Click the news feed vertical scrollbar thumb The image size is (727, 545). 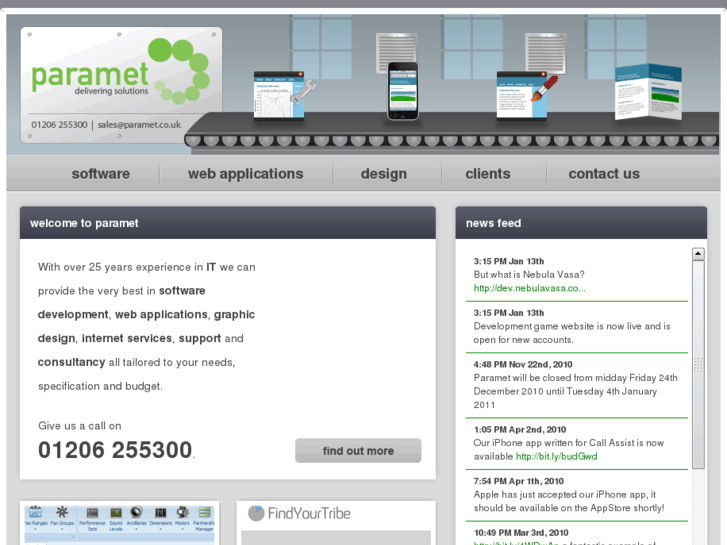click(x=698, y=365)
